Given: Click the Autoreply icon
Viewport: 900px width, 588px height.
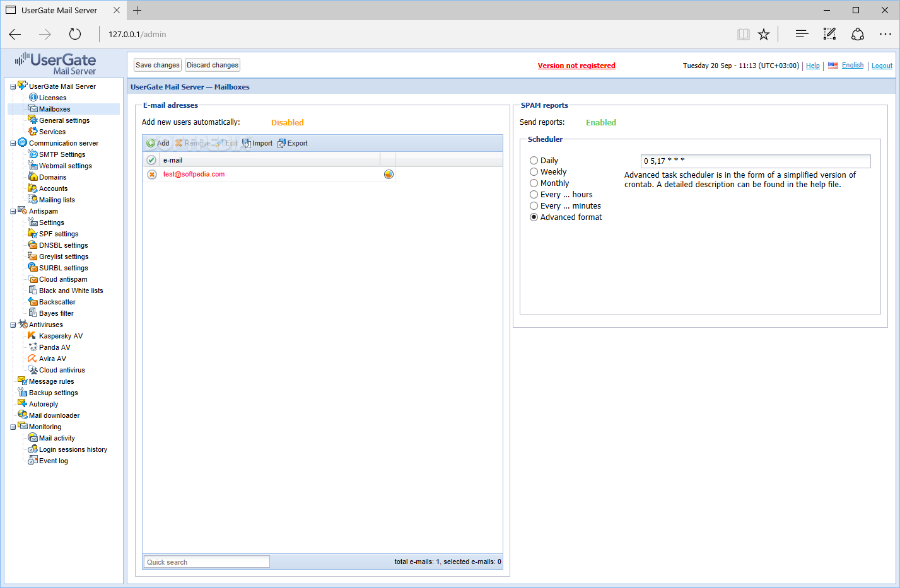Looking at the screenshot, I should [23, 403].
